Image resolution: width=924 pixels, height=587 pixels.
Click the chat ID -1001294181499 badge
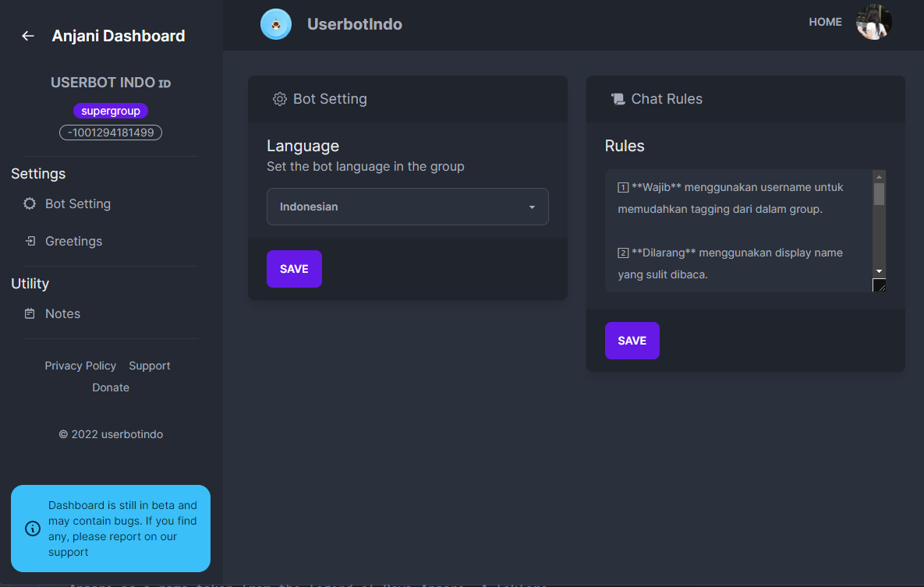pyautogui.click(x=111, y=133)
